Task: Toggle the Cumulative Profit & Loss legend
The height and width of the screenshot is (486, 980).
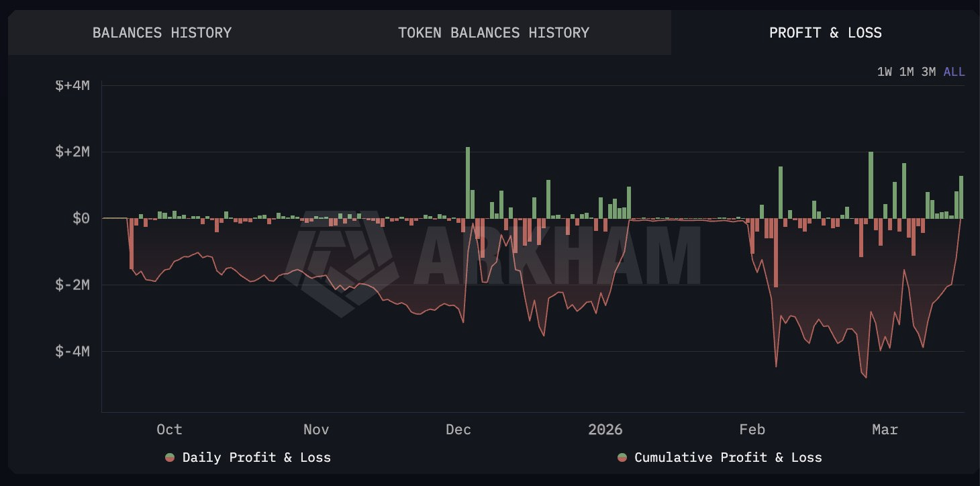Action: point(728,457)
